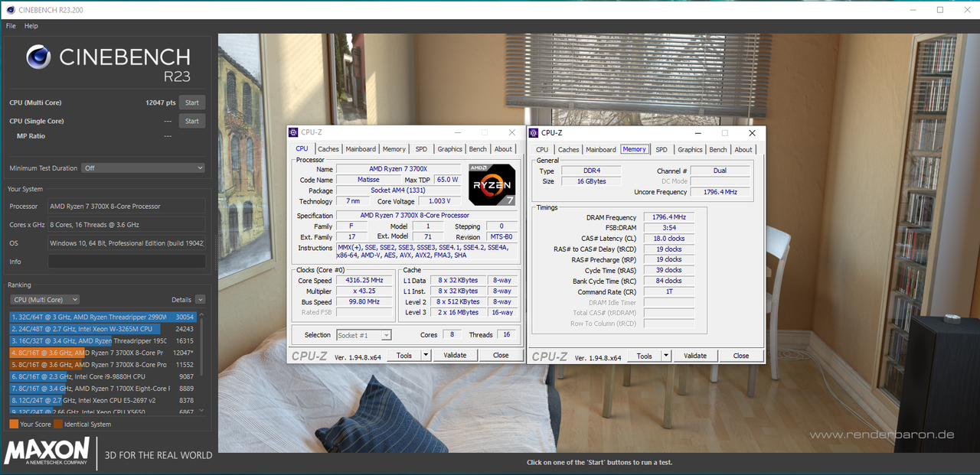Open About tab in left CPU-Z window
Image resolution: width=980 pixels, height=475 pixels.
[503, 149]
